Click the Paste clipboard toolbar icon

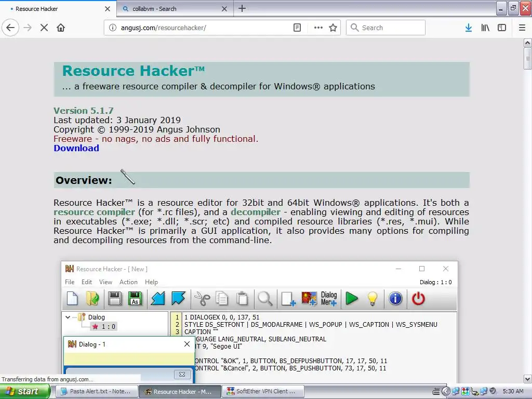tap(242, 299)
